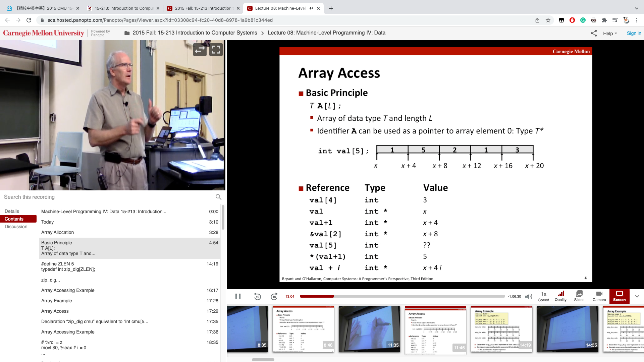Click the browser share page icon

pyautogui.click(x=537, y=20)
